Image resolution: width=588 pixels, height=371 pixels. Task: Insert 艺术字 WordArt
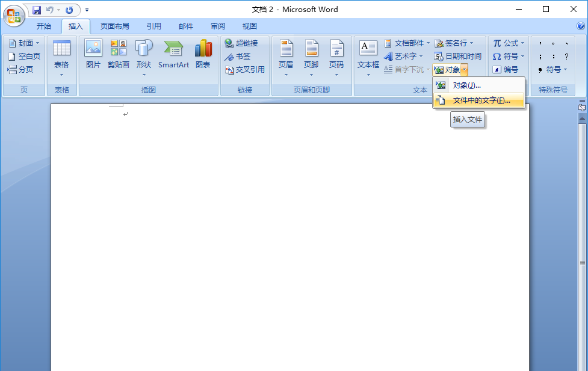coord(404,56)
